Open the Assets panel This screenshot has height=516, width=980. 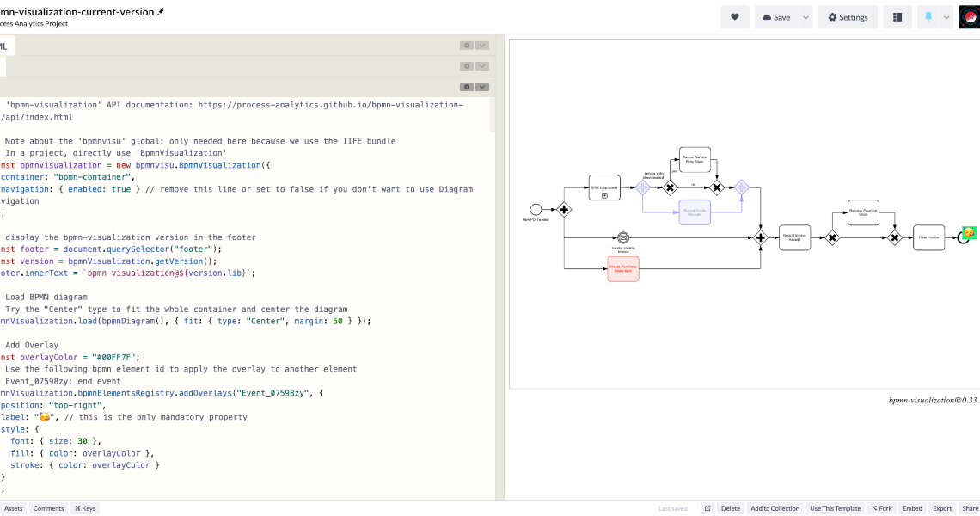click(13, 508)
